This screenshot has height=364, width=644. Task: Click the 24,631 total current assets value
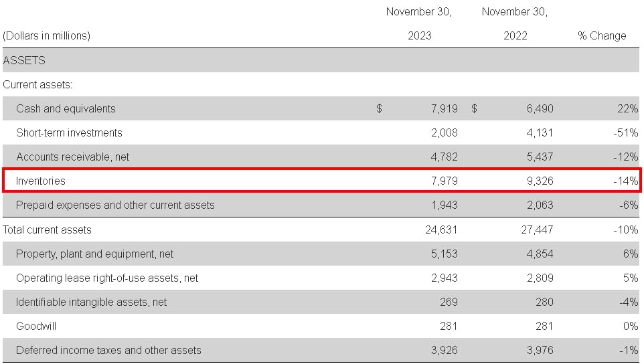(x=441, y=230)
